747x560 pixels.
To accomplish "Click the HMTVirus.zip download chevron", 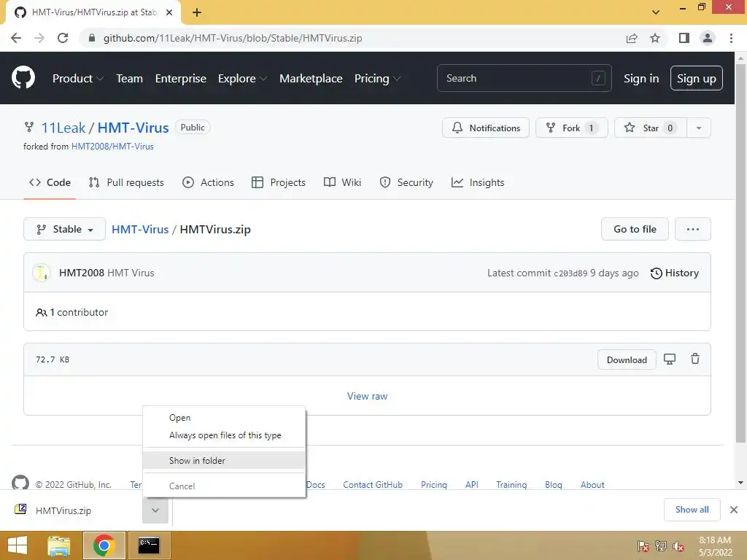I will [x=155, y=510].
